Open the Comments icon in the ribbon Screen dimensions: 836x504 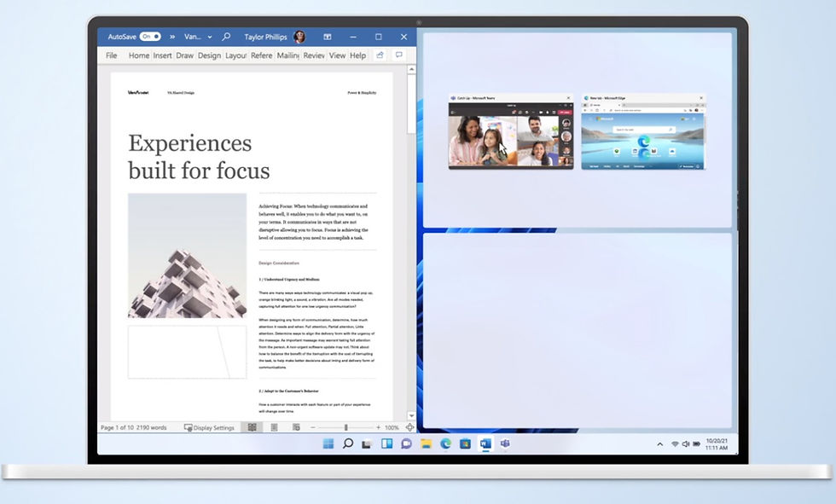point(399,55)
